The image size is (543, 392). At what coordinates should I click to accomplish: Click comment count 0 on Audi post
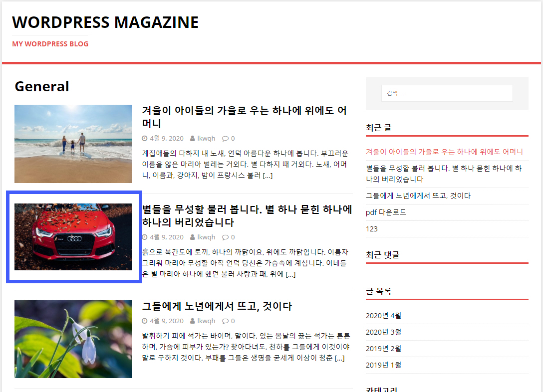[x=233, y=237]
